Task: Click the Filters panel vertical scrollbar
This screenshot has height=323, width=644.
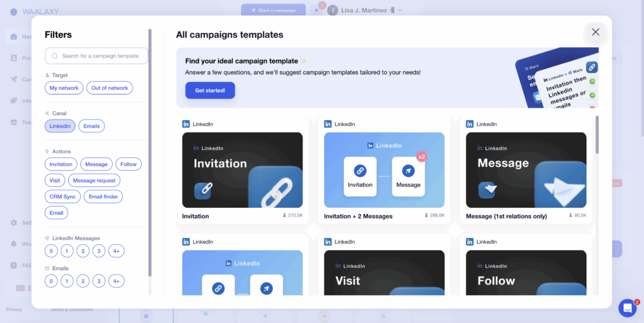Action: (x=150, y=152)
